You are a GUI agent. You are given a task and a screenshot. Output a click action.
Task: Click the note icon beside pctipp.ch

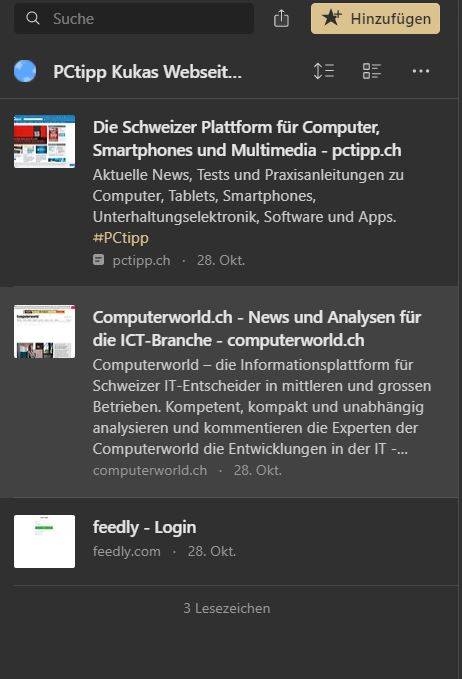(x=99, y=260)
